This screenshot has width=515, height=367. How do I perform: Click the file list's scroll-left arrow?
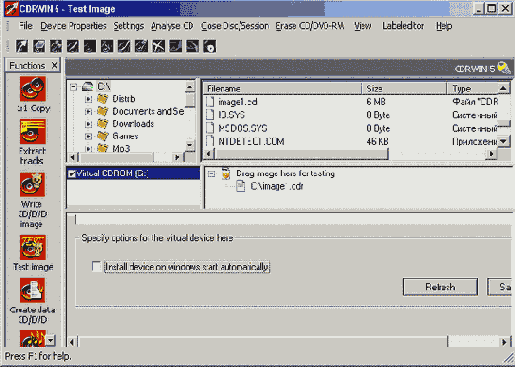pyautogui.click(x=209, y=154)
